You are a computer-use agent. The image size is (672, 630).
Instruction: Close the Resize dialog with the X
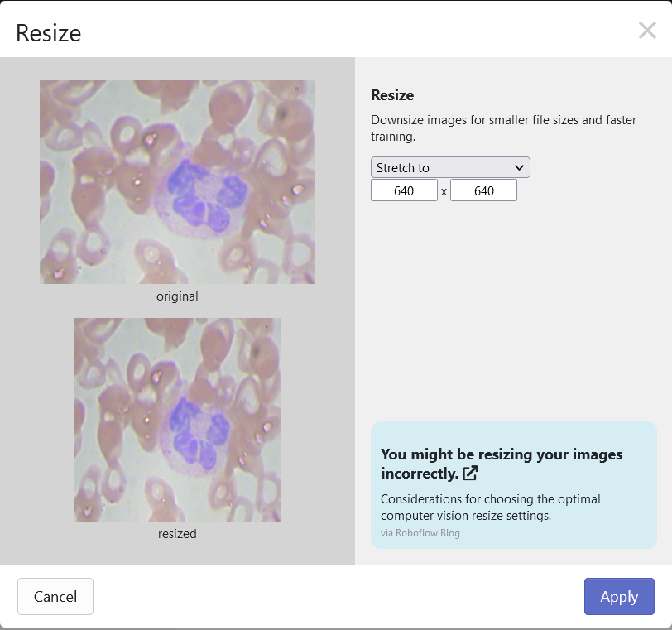coord(646,31)
